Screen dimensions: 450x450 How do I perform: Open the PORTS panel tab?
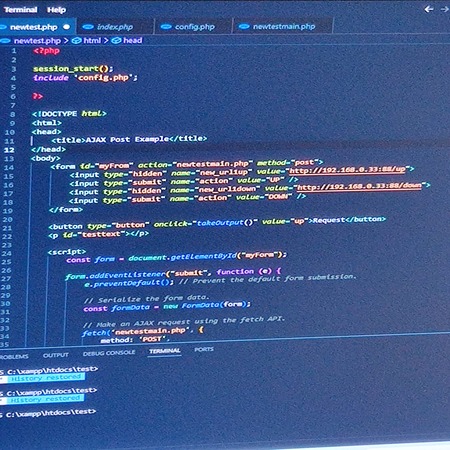coord(204,349)
